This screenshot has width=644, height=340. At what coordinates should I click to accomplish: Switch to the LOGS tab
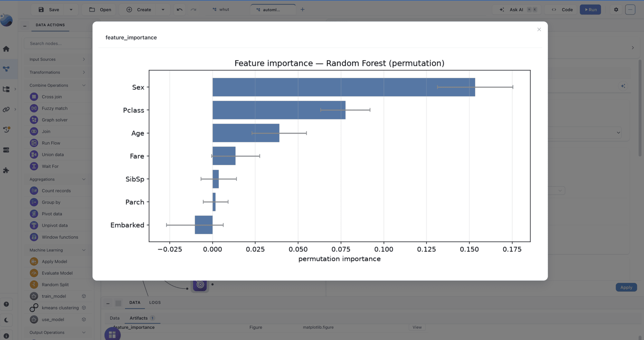pyautogui.click(x=155, y=303)
